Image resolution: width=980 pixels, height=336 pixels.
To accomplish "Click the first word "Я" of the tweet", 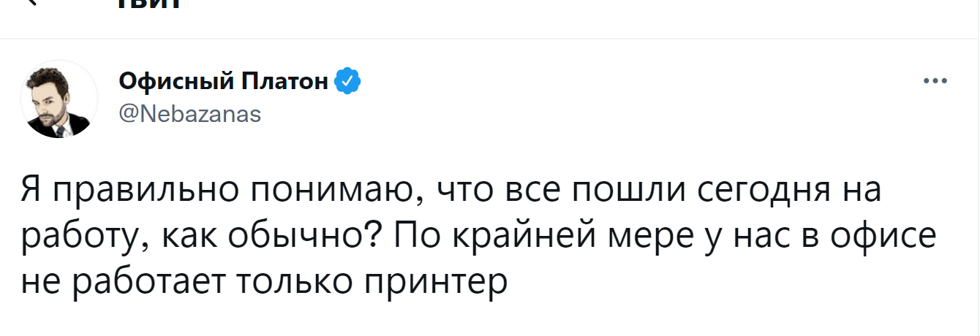I will click(29, 193).
